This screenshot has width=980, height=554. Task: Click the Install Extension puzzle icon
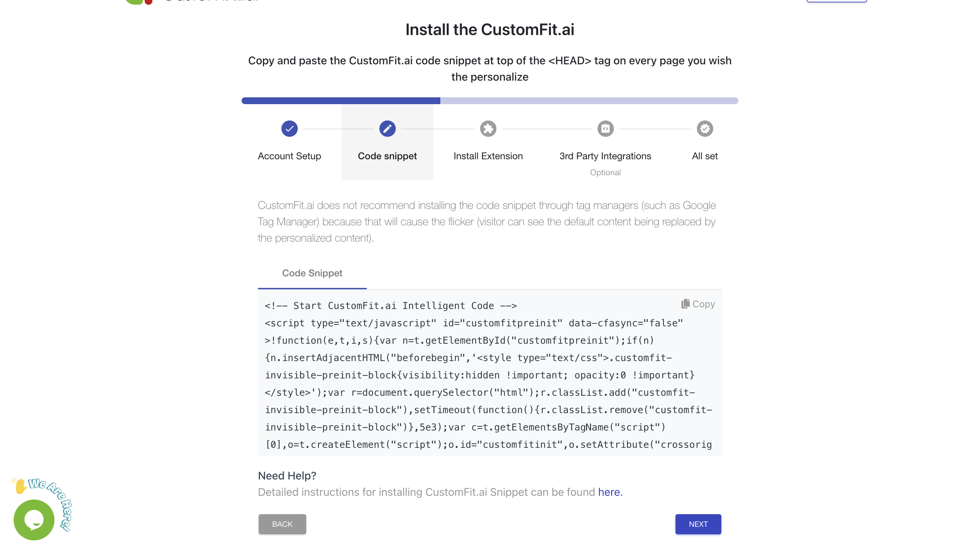[488, 129]
